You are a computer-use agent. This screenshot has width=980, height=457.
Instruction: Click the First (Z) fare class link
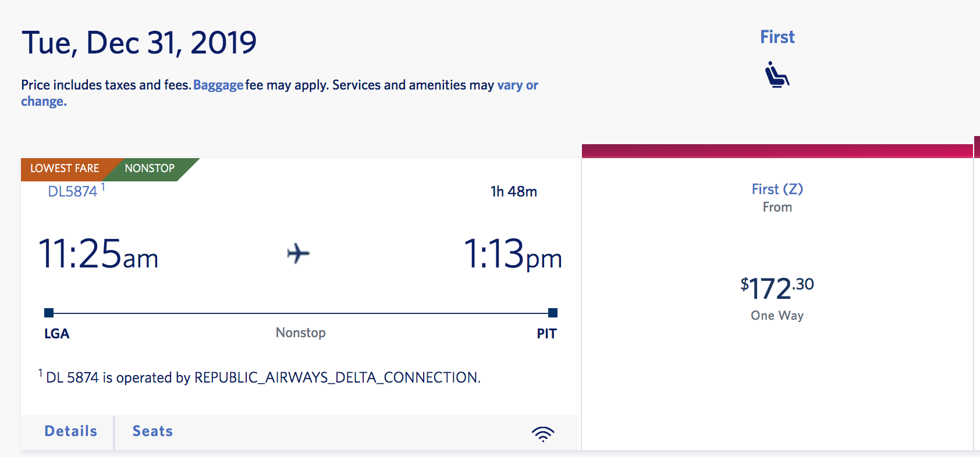point(777,189)
